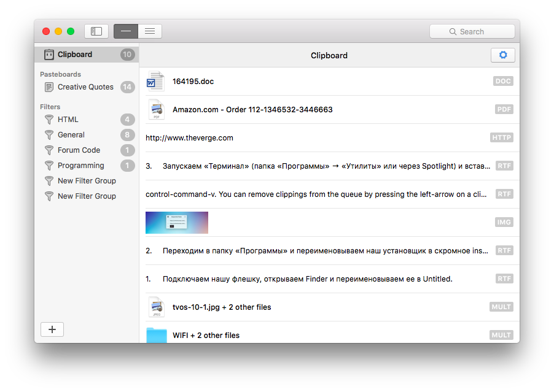Add a new pasteboard with plus button

(x=52, y=329)
